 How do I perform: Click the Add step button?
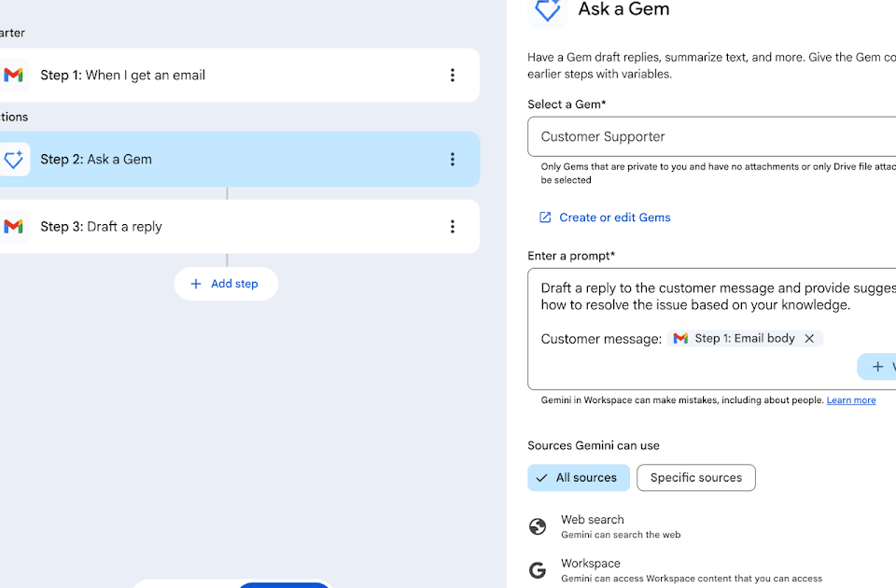pos(226,284)
